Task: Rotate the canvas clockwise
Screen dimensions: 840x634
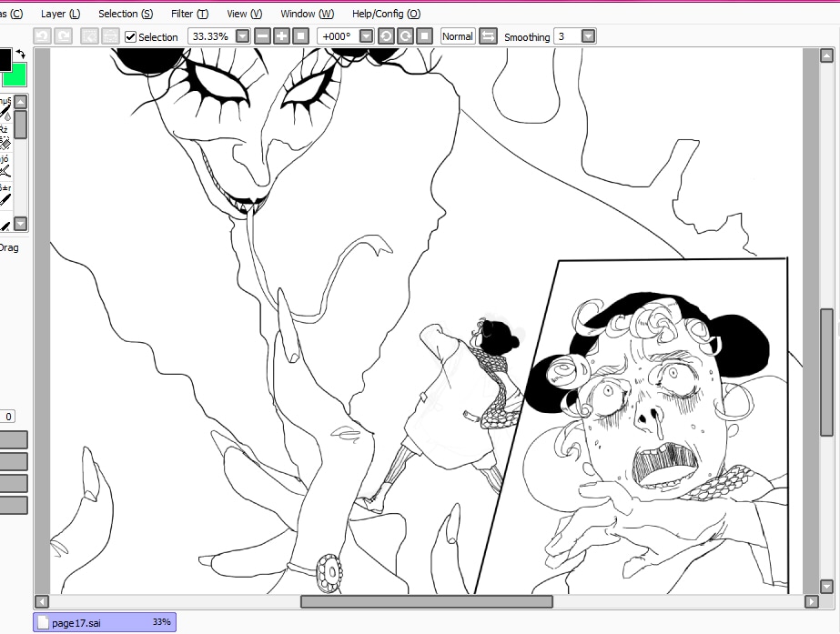Action: (x=405, y=36)
